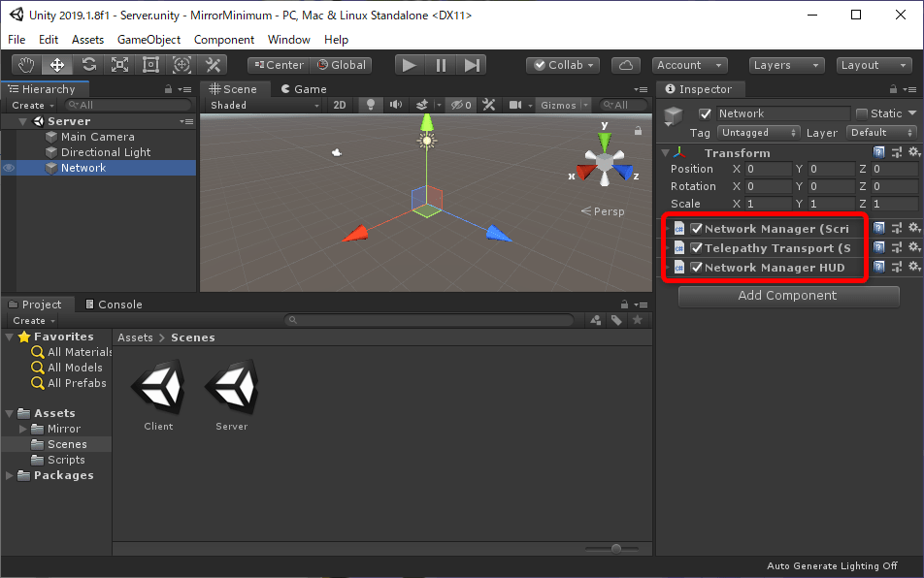Open custom editor tools icon in toolbar

[213, 65]
